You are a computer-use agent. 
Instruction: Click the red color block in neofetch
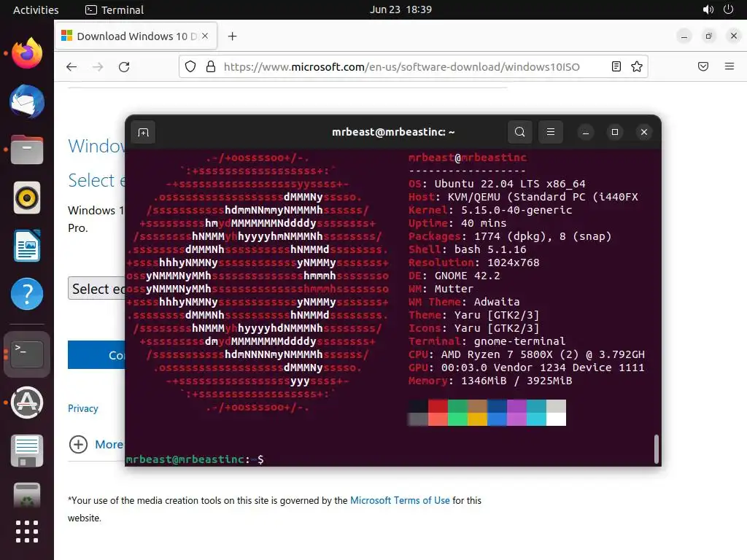[x=438, y=406]
